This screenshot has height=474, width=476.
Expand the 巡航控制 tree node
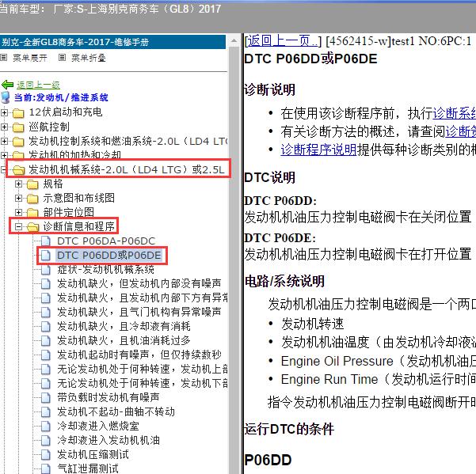(4, 127)
